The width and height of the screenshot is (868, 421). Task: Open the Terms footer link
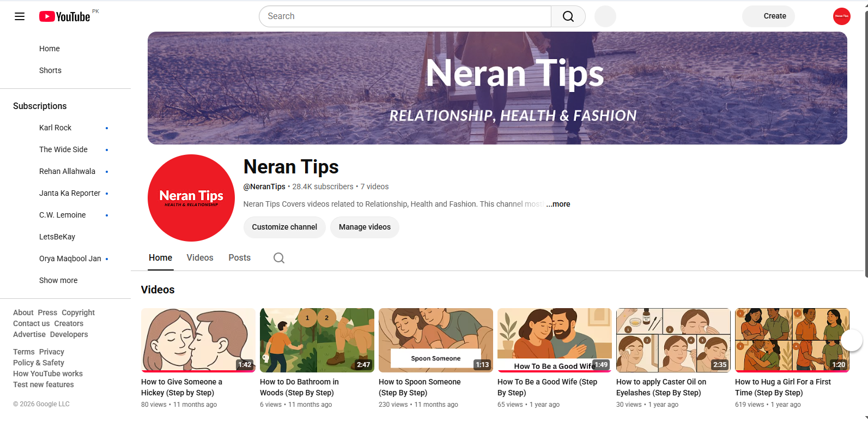24,352
